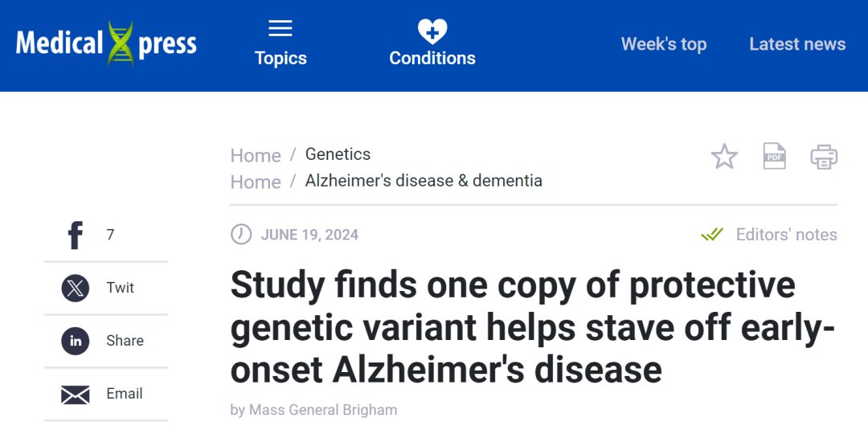868x434 pixels.
Task: Open Alzheimer's disease & dementia breadcrumb
Action: click(x=424, y=181)
